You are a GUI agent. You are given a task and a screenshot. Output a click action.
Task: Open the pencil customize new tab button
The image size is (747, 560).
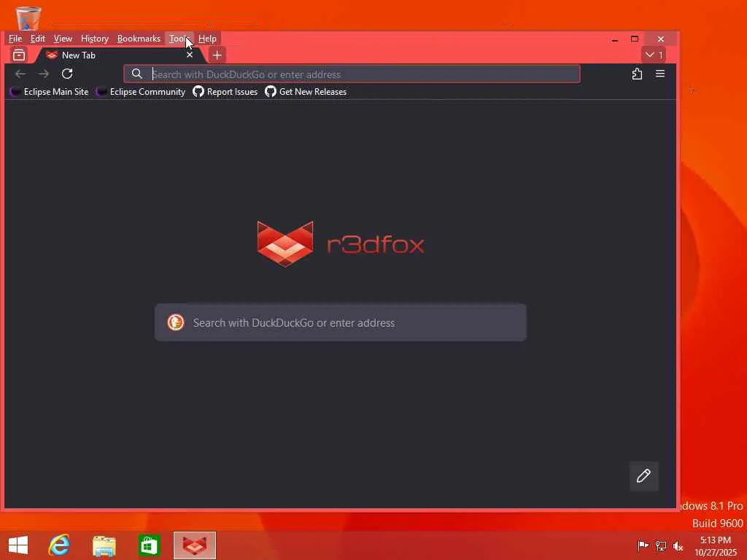click(643, 475)
